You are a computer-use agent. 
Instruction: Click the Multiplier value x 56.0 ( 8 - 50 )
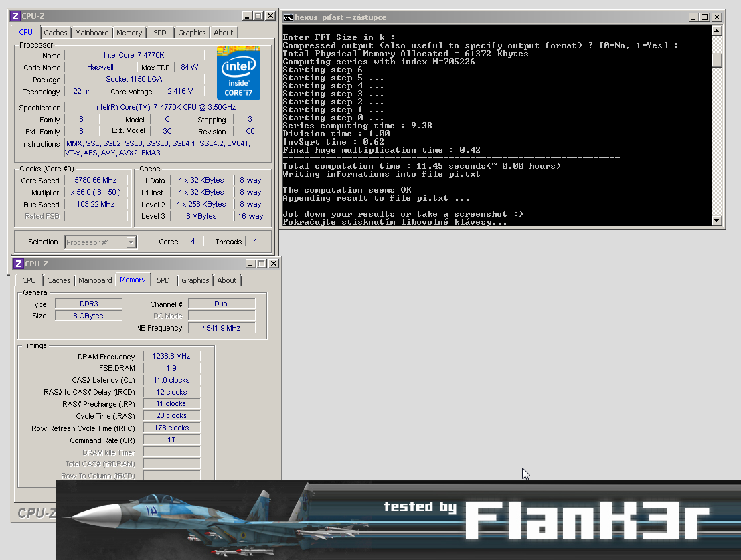(96, 192)
